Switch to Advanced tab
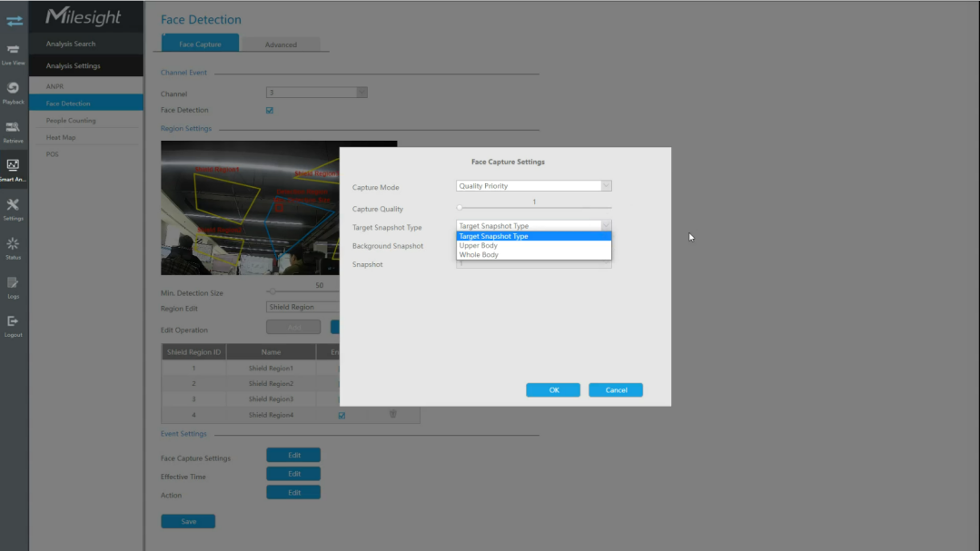 [x=281, y=44]
